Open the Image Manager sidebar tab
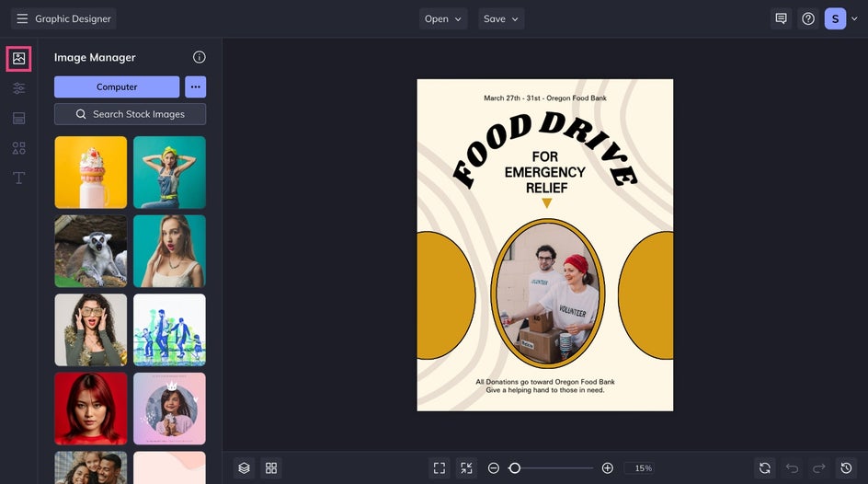Screen dimensions: 868x484 (x=18, y=59)
